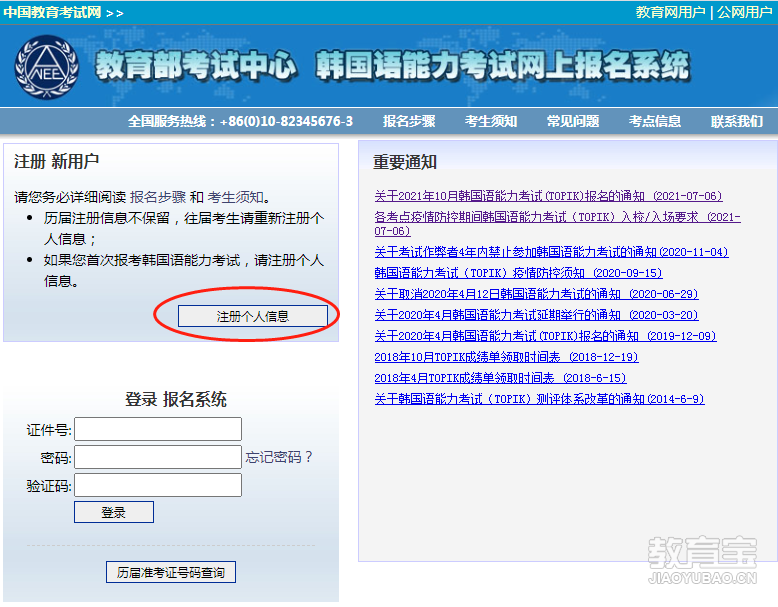Select 考生须知 in navigation bar
The width and height of the screenshot is (778, 607).
491,121
